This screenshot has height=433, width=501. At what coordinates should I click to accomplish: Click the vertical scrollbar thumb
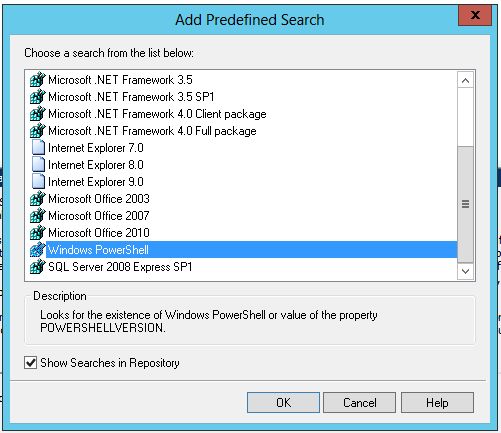[x=465, y=204]
